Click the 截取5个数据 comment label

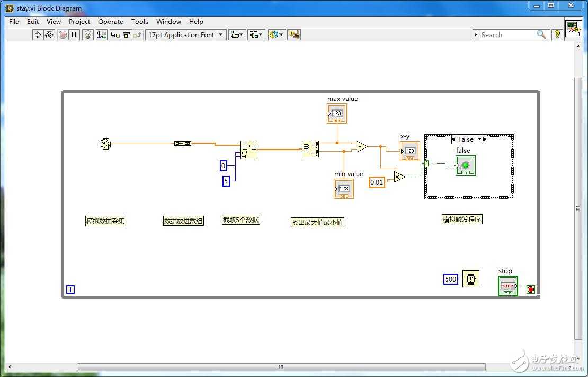(240, 220)
